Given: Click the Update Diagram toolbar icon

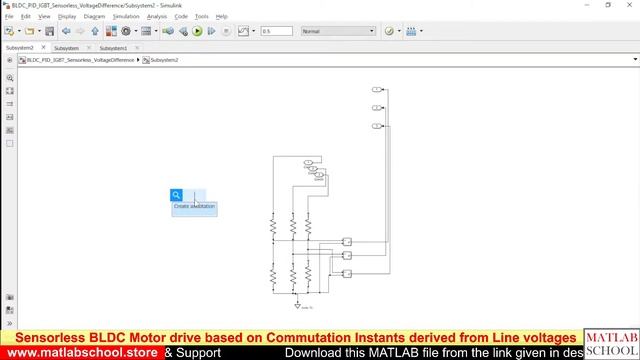Looking at the screenshot, I should [168, 31].
